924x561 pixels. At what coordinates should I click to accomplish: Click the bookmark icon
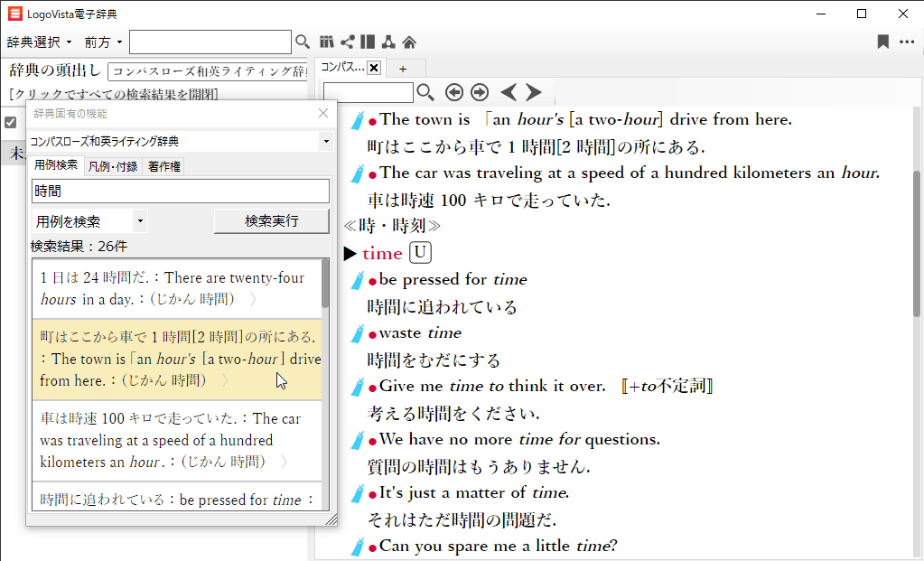pyautogui.click(x=882, y=42)
